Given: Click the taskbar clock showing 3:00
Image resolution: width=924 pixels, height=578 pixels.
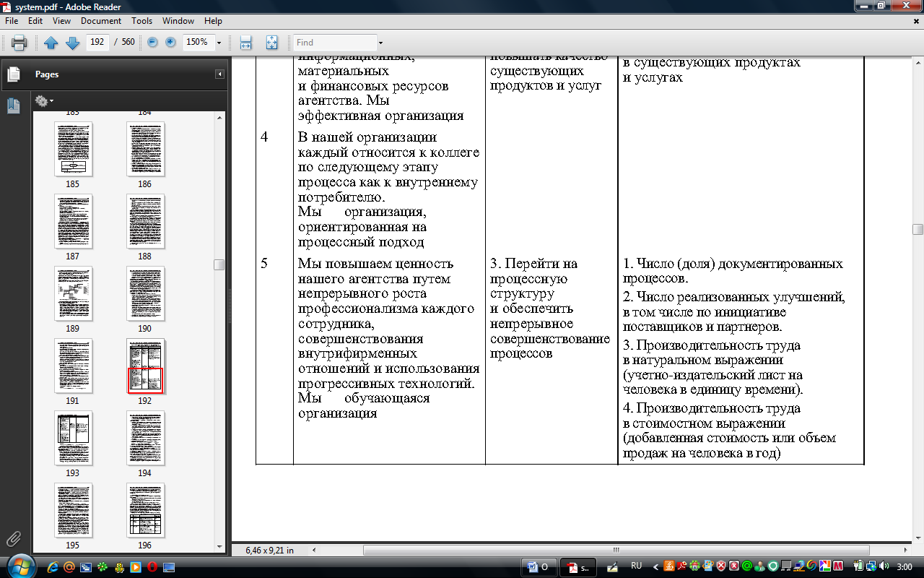Looking at the screenshot, I should coord(905,567).
